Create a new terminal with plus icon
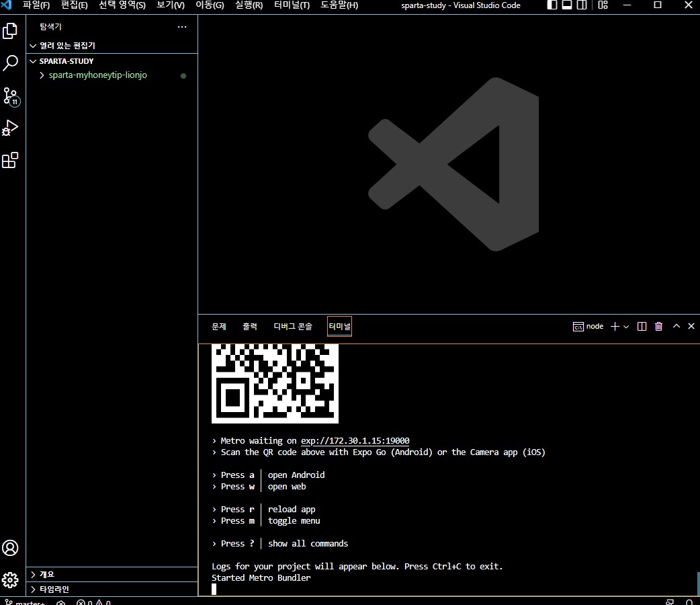Screen dimensions: 700x605 pos(615,327)
